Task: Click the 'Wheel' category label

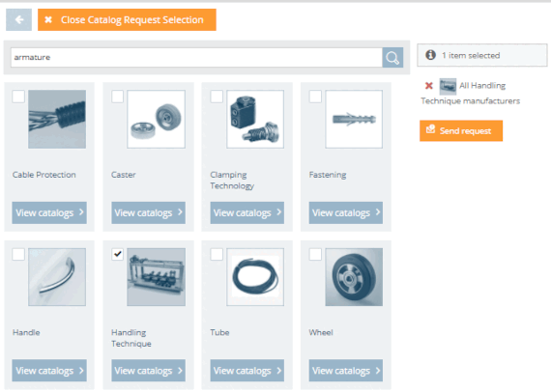Action: [x=321, y=332]
